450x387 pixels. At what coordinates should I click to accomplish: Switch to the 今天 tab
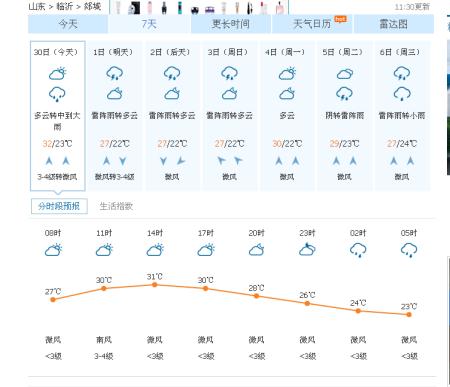click(68, 24)
